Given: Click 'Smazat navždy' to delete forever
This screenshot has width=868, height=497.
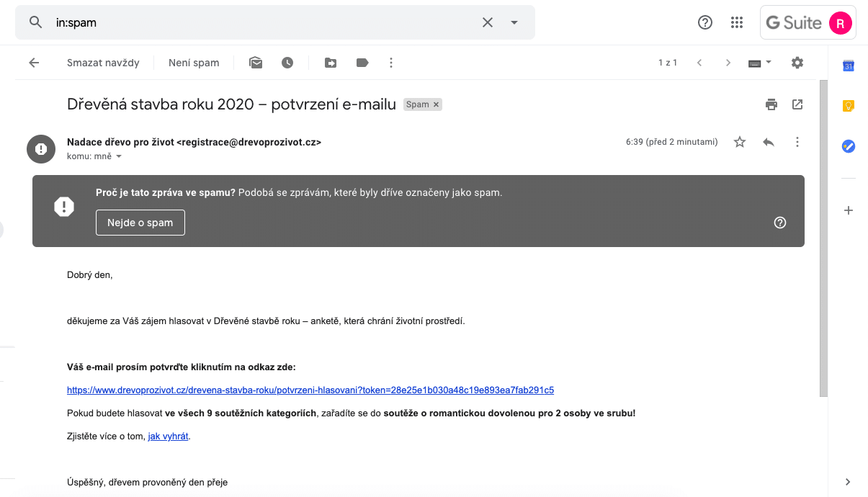Looking at the screenshot, I should coord(103,63).
